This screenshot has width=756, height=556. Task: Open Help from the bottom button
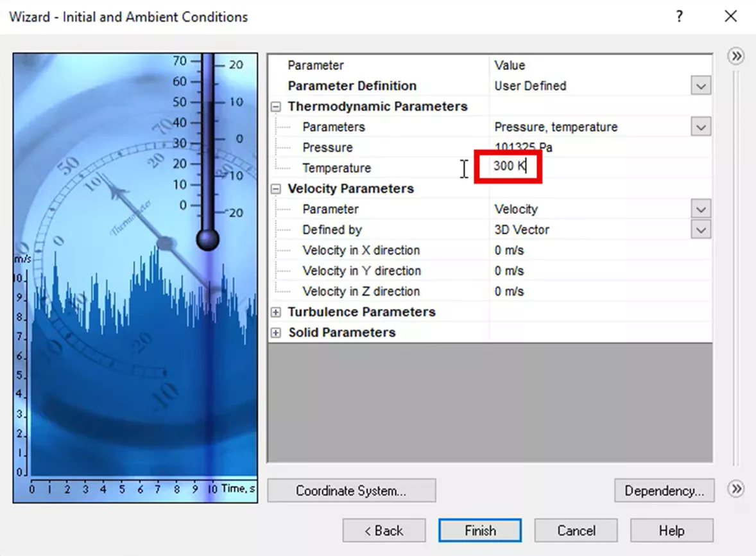672,530
